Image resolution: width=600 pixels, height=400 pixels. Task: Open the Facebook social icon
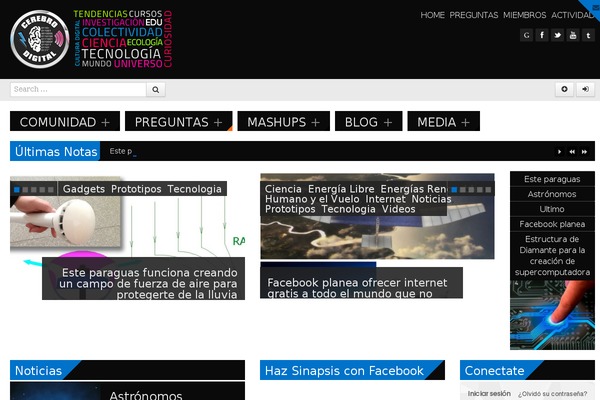[x=542, y=35]
